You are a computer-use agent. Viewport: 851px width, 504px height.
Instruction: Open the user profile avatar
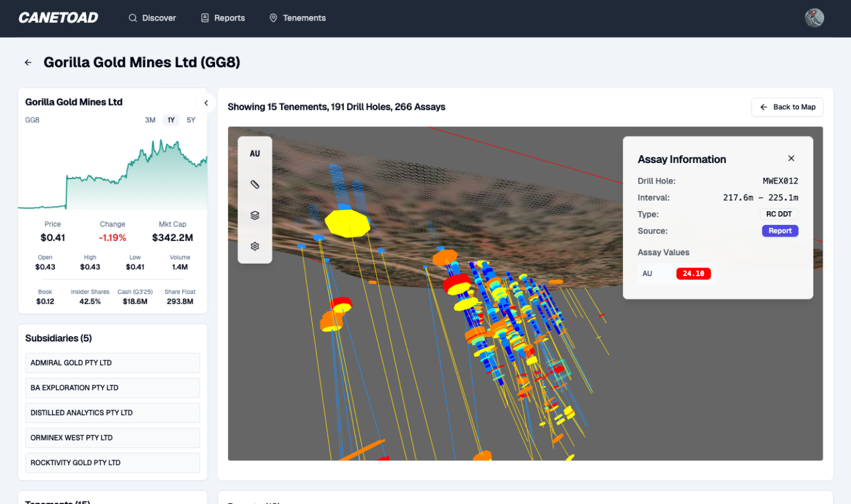[814, 18]
